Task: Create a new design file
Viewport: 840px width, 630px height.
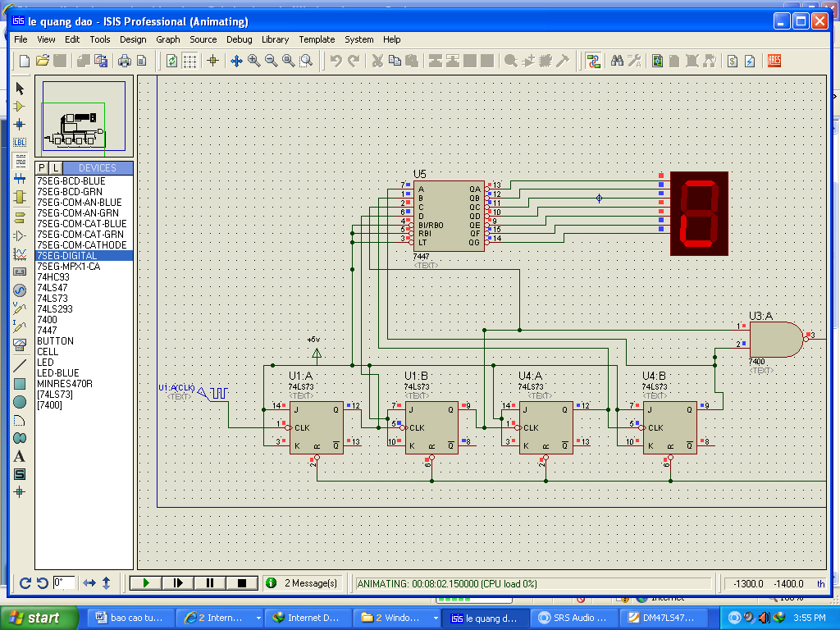Action: 24,61
